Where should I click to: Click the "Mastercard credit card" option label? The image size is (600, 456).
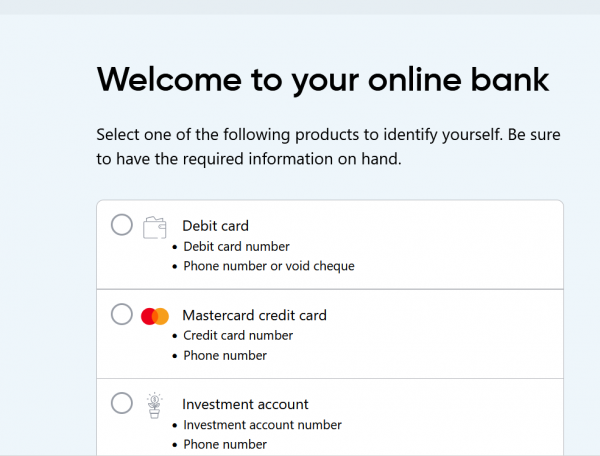(x=254, y=315)
